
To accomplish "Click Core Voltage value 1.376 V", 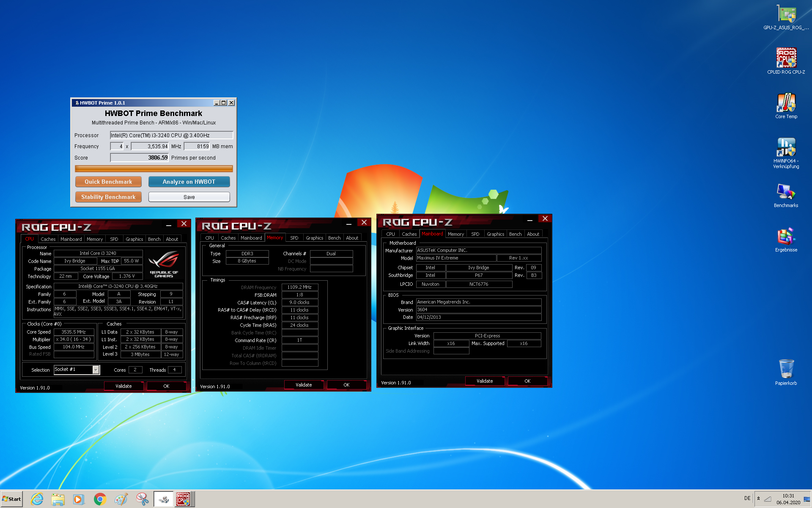I will coord(127,276).
